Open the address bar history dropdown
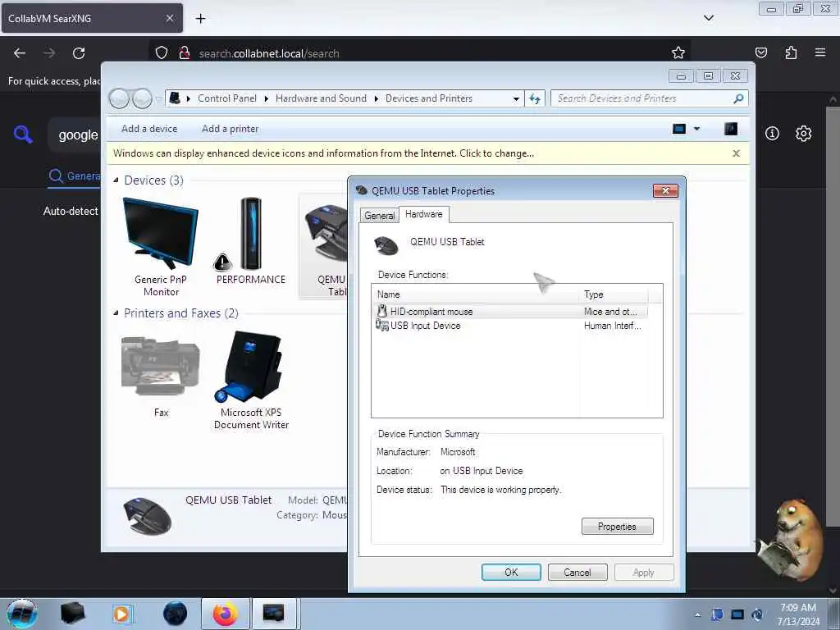This screenshot has width=840, height=630. pyautogui.click(x=516, y=98)
